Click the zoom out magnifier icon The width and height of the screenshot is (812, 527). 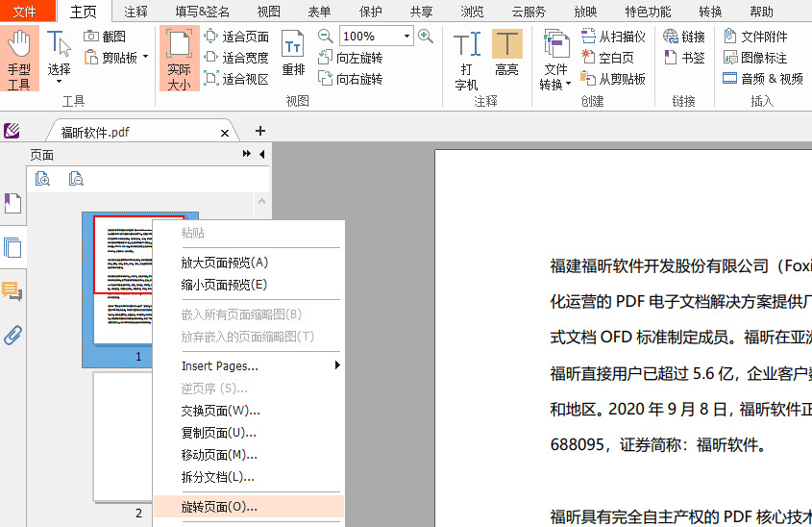point(326,36)
